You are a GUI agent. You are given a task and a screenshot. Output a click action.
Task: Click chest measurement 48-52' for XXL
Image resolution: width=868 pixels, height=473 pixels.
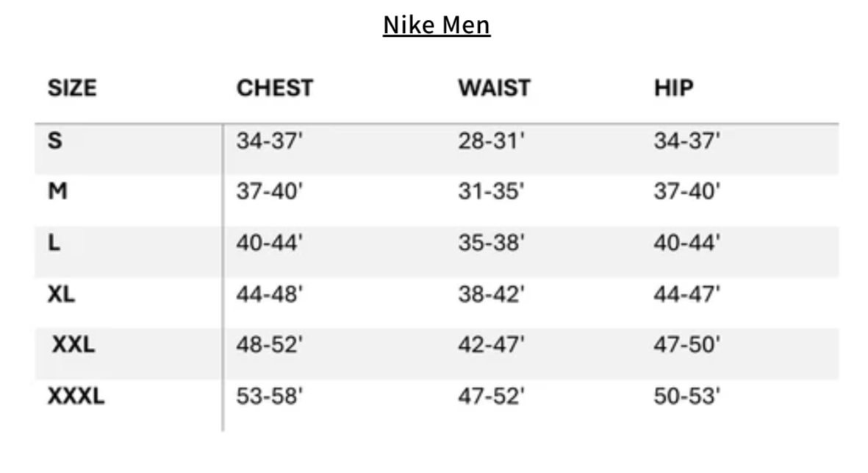pyautogui.click(x=269, y=344)
